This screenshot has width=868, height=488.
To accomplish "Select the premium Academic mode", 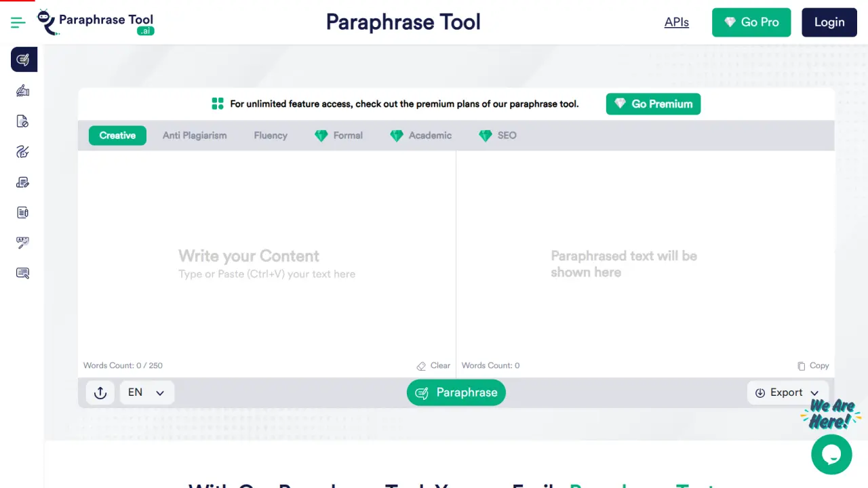I will (x=420, y=136).
